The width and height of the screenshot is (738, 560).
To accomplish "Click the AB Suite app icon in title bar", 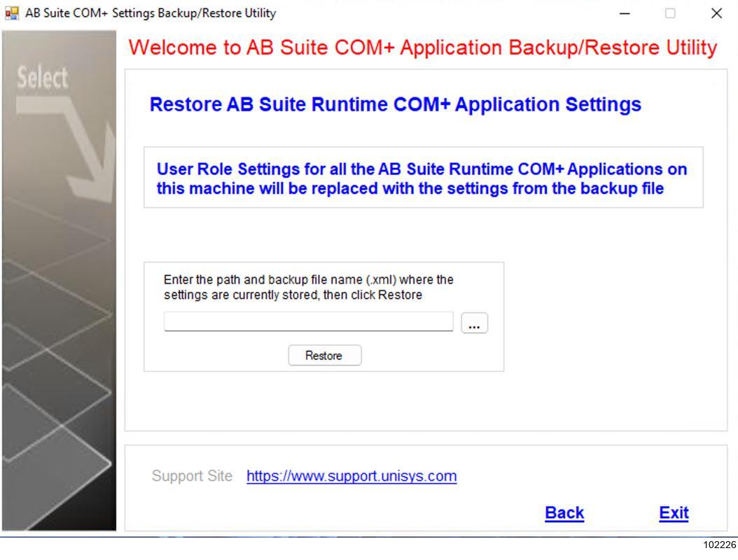I will [9, 13].
